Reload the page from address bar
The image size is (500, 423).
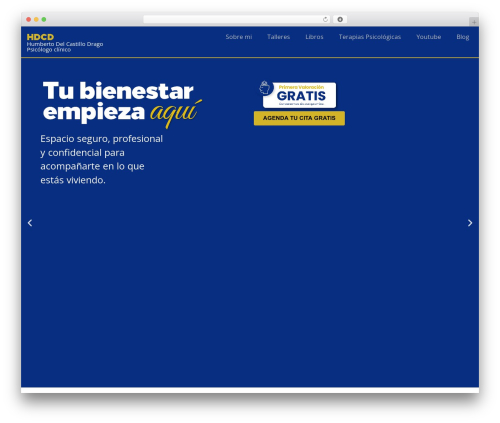click(325, 19)
